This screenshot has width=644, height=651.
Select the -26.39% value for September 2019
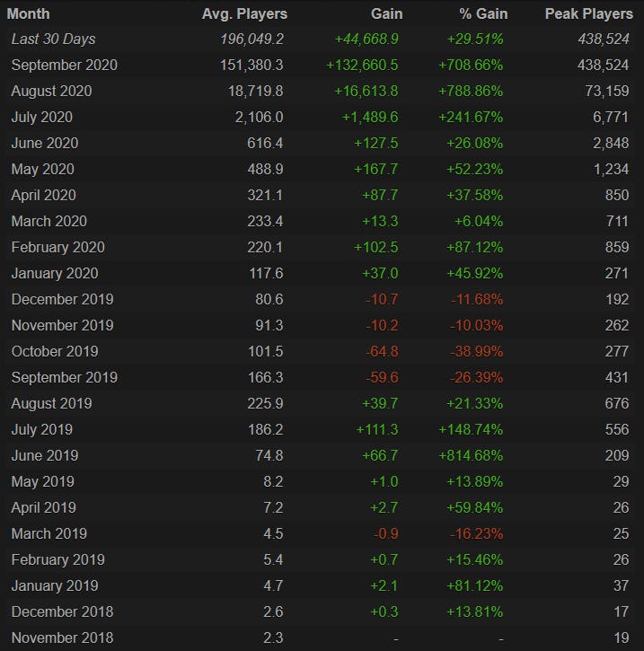click(475, 378)
